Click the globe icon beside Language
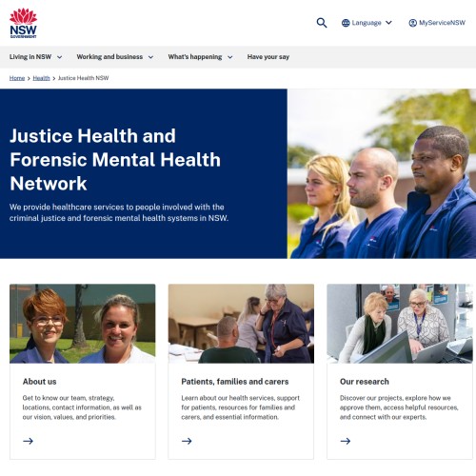Image resolution: width=476 pixels, height=476 pixels. pyautogui.click(x=346, y=23)
